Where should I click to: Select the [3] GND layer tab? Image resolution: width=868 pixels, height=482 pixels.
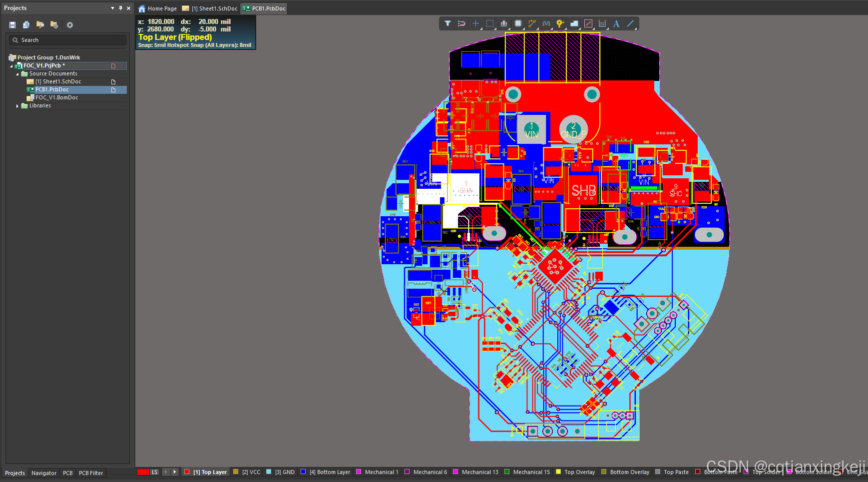tap(280, 472)
